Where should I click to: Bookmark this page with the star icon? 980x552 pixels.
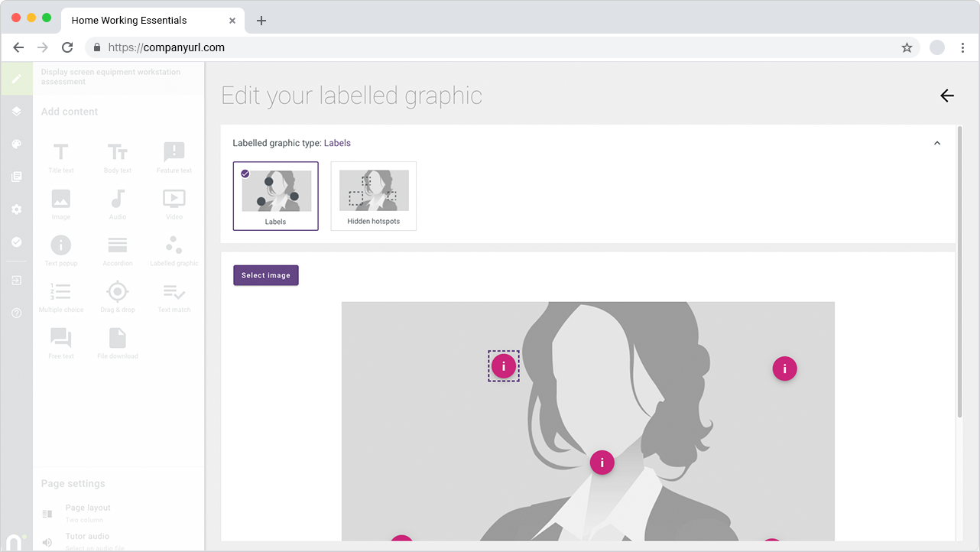907,47
